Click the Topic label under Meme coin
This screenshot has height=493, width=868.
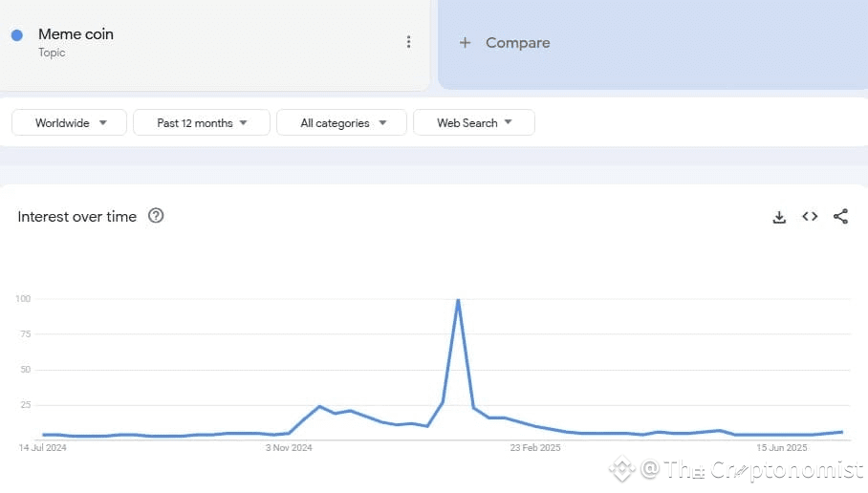point(52,53)
